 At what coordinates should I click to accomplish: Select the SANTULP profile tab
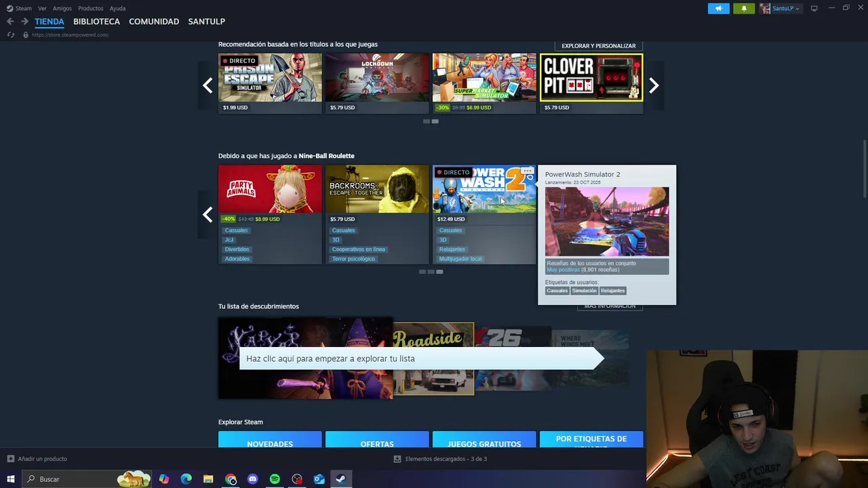(206, 22)
